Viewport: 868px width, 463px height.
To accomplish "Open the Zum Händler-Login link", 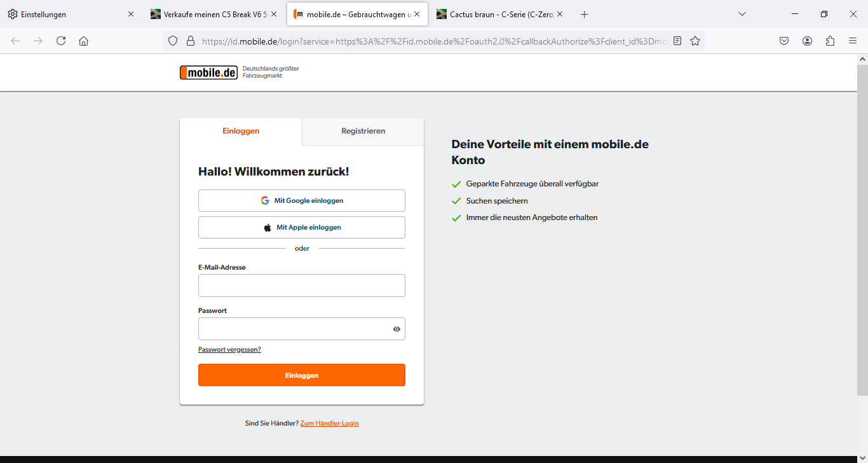I will [x=329, y=423].
